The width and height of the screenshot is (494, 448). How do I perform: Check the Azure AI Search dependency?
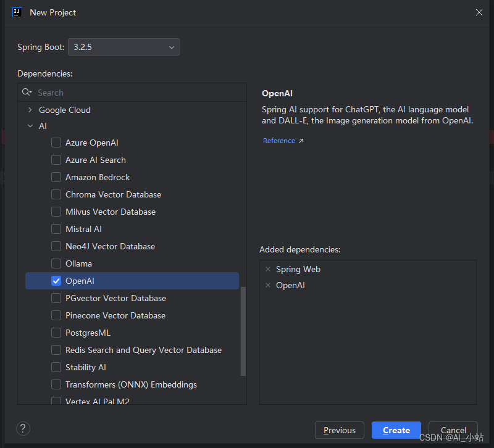[56, 160]
